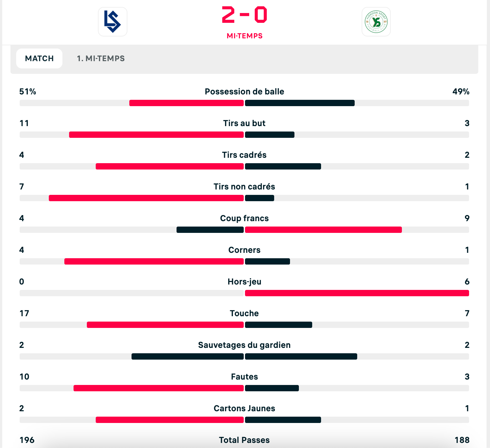Click the Possession de balle bar
490x448 pixels.
coord(244,103)
